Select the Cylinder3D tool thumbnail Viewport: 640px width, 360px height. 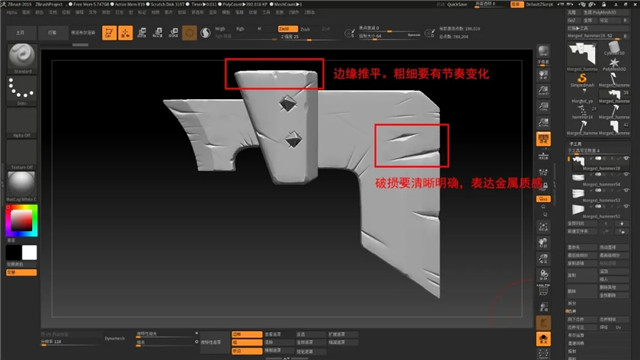click(x=613, y=49)
